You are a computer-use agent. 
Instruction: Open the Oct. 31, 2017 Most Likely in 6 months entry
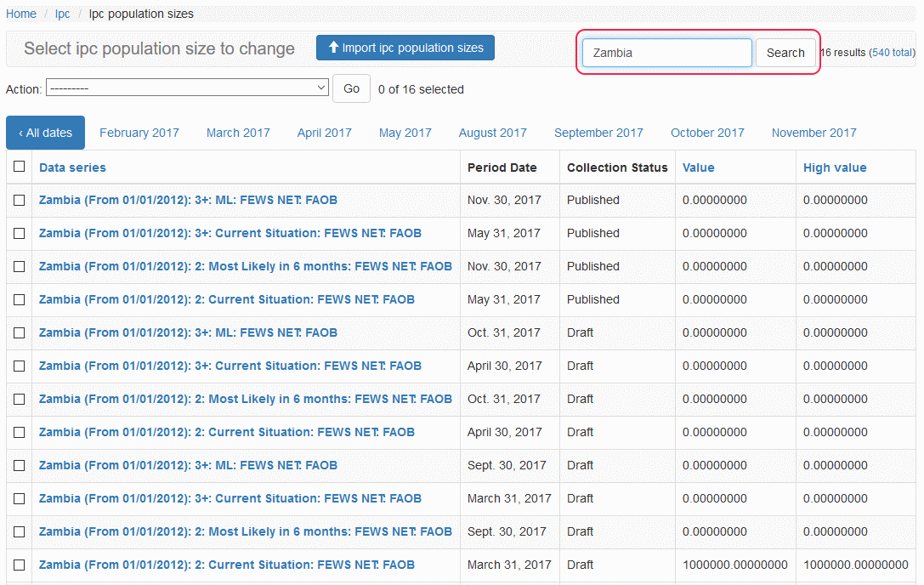245,399
